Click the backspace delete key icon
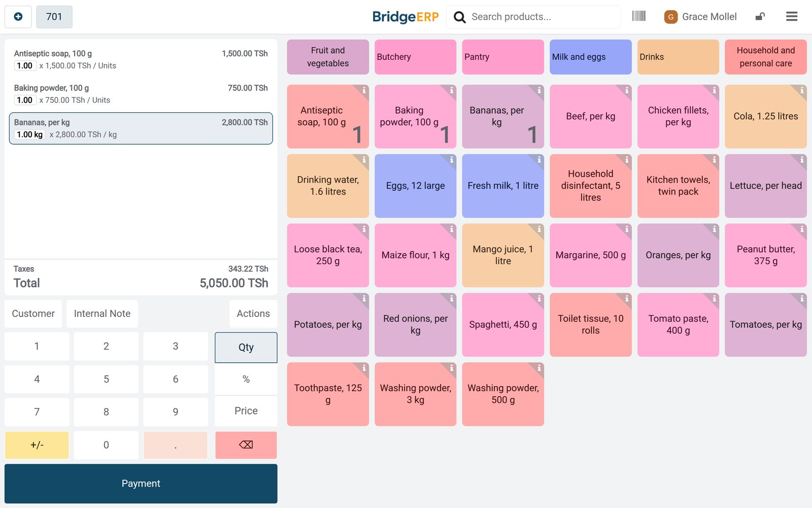The image size is (812, 508). (x=246, y=445)
